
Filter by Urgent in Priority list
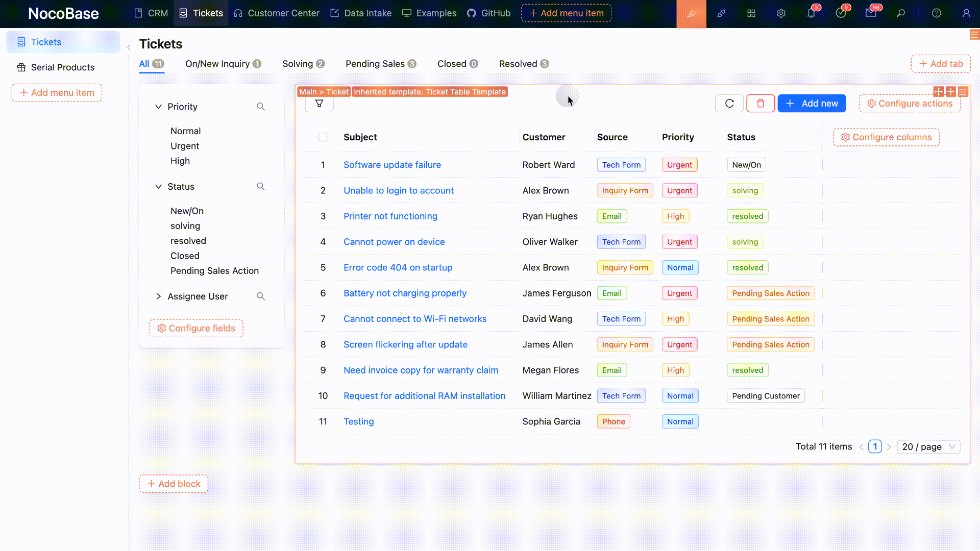coord(185,146)
